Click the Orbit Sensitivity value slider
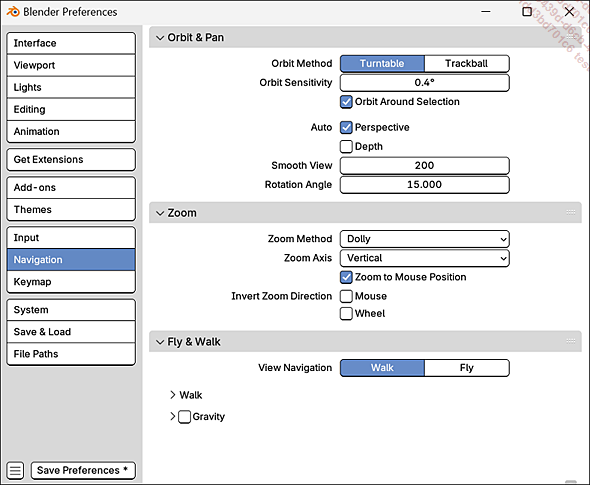The height and width of the screenshot is (485, 590). tap(424, 83)
